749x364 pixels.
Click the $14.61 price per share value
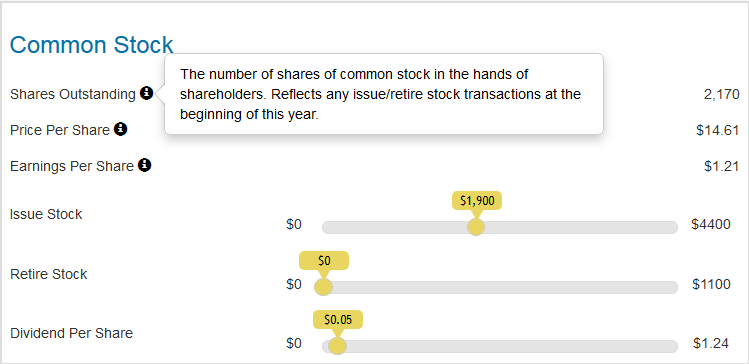tap(718, 130)
